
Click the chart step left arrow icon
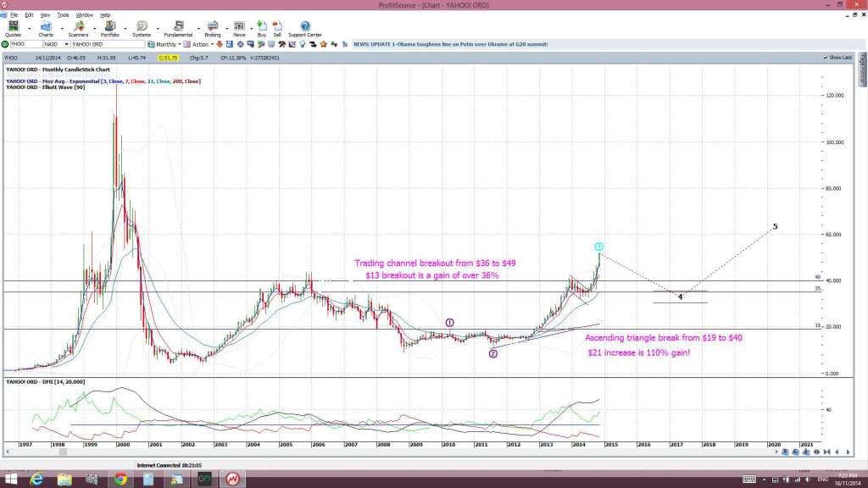point(837,452)
